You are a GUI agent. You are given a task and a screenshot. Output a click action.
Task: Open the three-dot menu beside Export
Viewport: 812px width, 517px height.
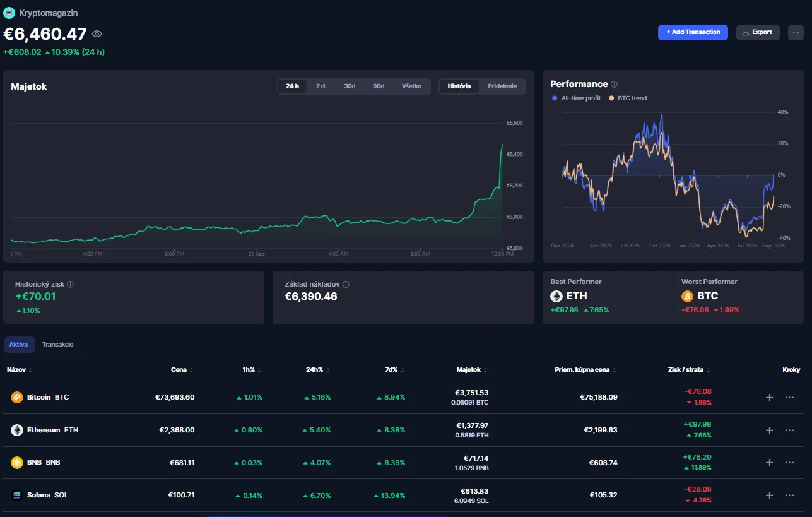pyautogui.click(x=796, y=32)
